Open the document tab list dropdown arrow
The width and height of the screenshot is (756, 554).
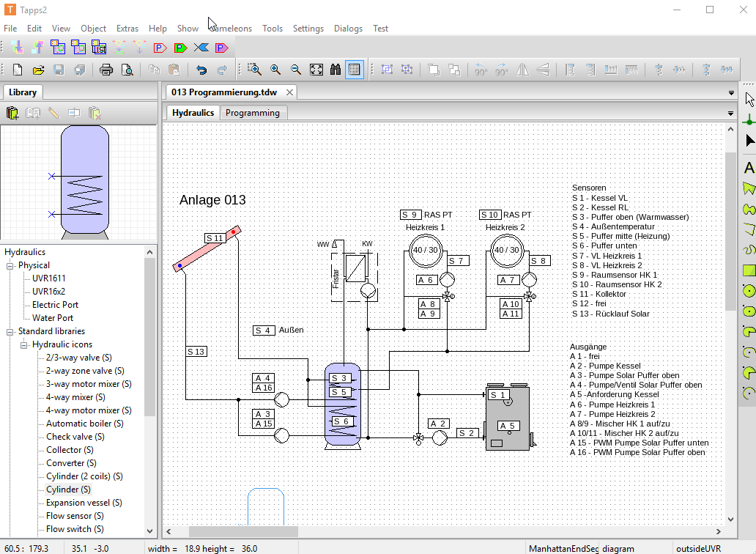(x=731, y=93)
